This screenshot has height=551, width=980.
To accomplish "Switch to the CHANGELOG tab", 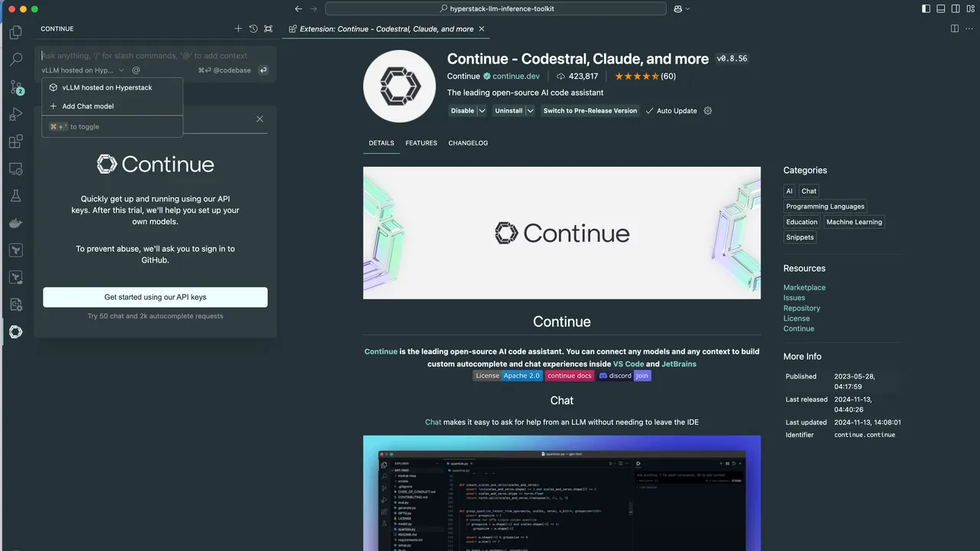I will [468, 143].
